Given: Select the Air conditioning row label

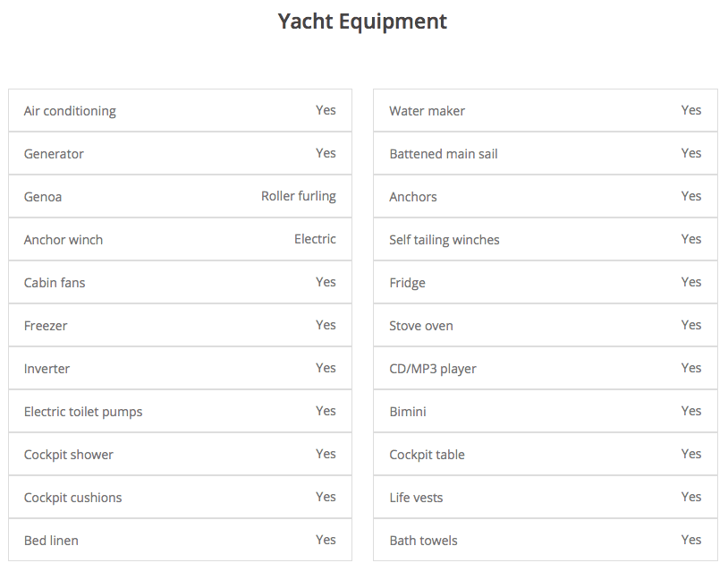Looking at the screenshot, I should [x=70, y=111].
